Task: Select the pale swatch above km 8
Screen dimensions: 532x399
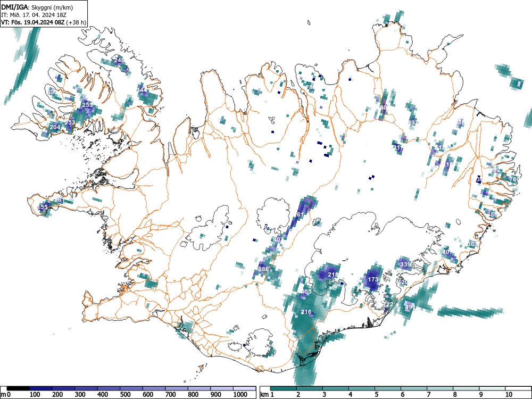Action: tap(466, 388)
